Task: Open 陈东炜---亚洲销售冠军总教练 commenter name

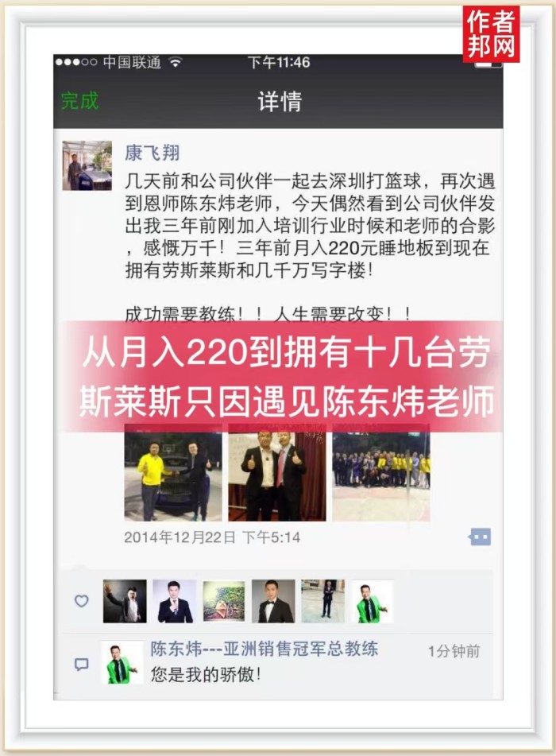Action: pos(264,649)
